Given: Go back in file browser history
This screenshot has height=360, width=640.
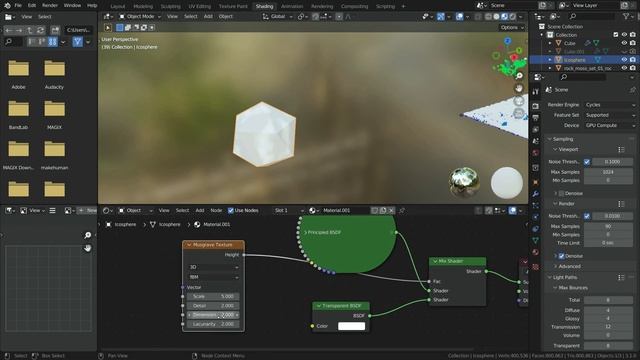Looking at the screenshot, I should pyautogui.click(x=9, y=30).
